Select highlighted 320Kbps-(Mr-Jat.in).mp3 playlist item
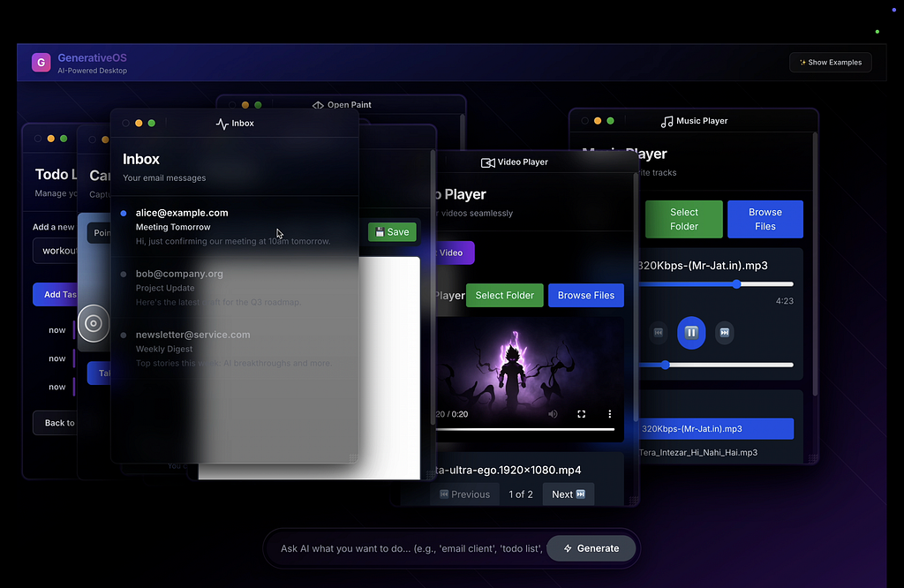Image resolution: width=904 pixels, height=588 pixels. click(715, 429)
